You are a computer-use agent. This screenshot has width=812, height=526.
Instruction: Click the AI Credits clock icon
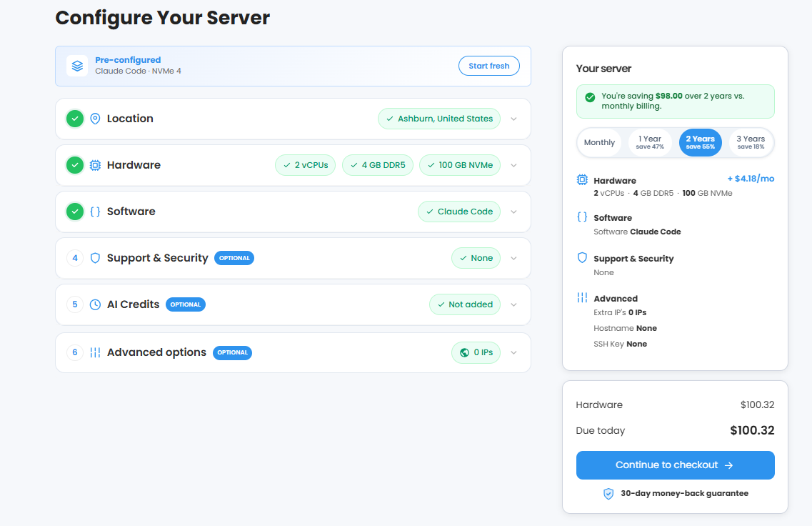tap(95, 304)
